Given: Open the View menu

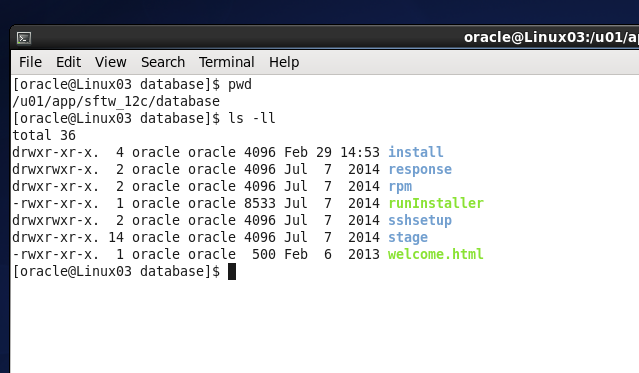Looking at the screenshot, I should pyautogui.click(x=110, y=62).
